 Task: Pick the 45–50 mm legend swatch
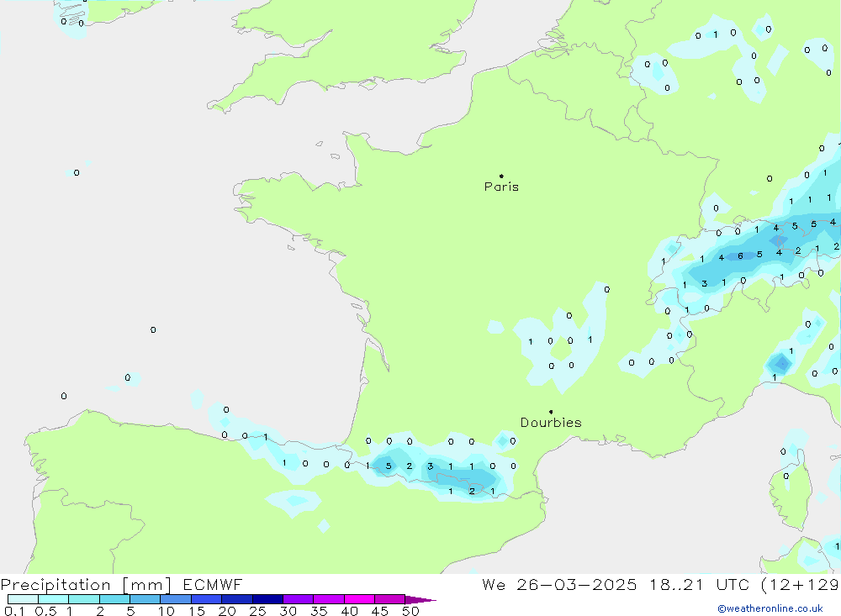coord(390,599)
